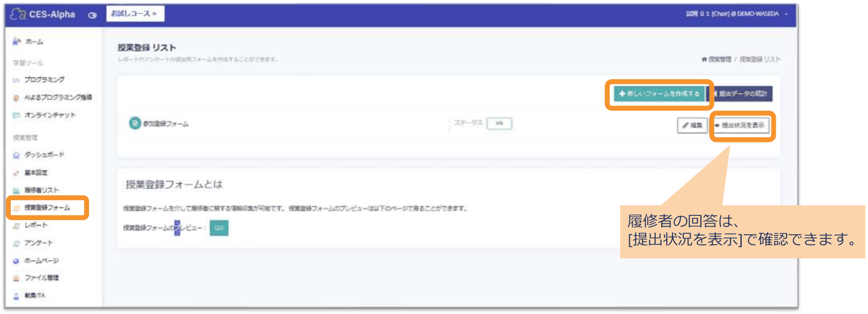The height and width of the screenshot is (314, 868).
Task: Click the pencil icon on 編集
Action: coord(685,125)
